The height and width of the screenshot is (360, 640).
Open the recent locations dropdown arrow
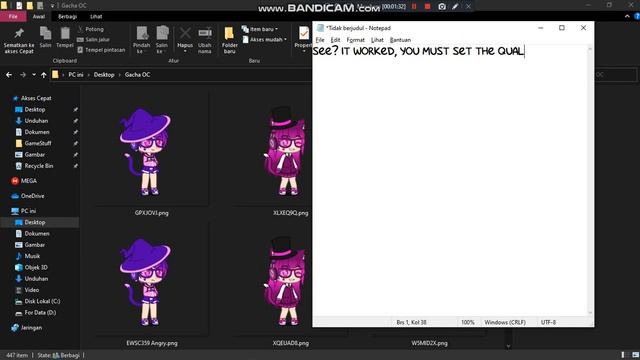33,75
